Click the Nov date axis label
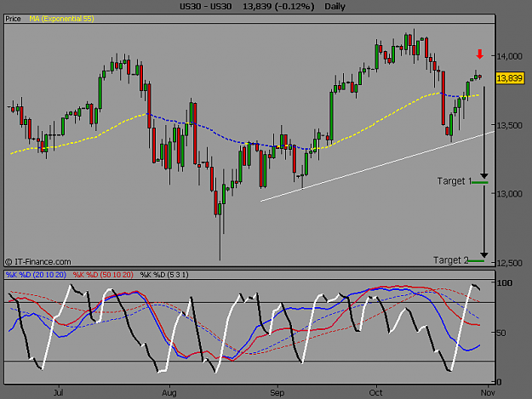The width and height of the screenshot is (532, 399). [488, 392]
